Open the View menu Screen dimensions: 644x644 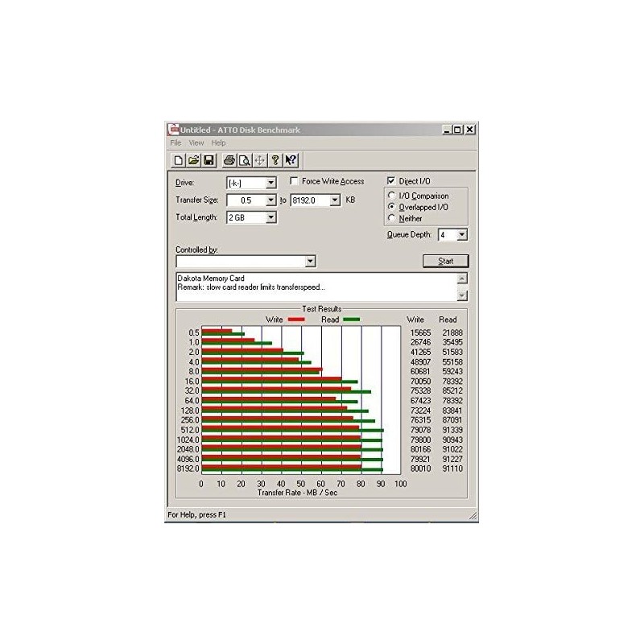pos(196,142)
